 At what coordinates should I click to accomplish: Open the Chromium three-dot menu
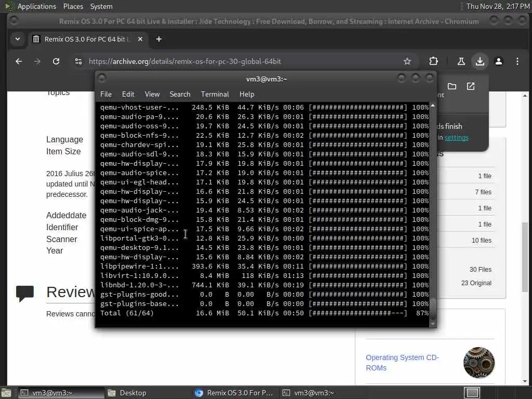517,61
